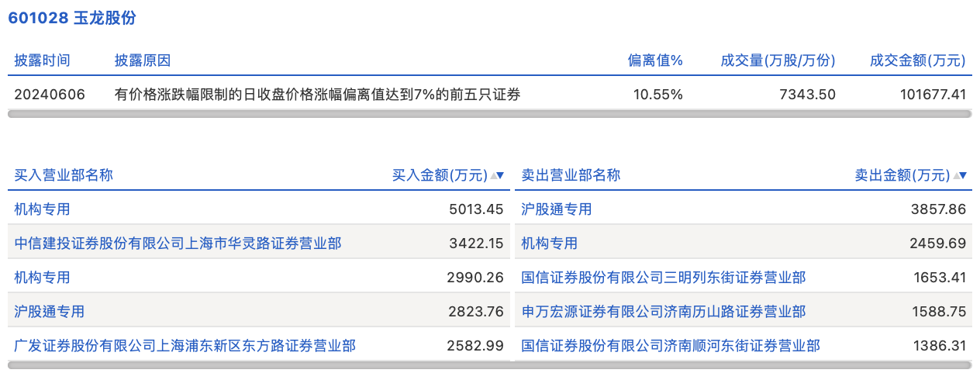Click the 买入金额(万元) column header
The width and height of the screenshot is (980, 380).
(440, 175)
